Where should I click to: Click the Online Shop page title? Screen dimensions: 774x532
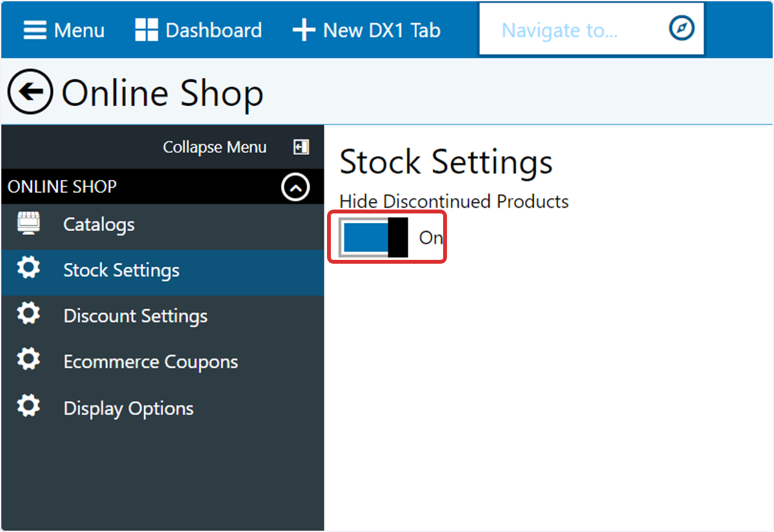(163, 94)
